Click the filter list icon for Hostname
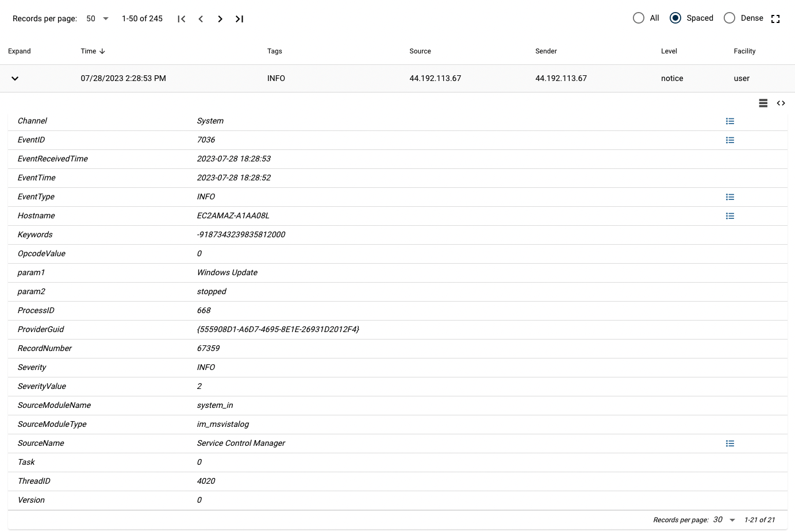The width and height of the screenshot is (795, 532). click(730, 216)
